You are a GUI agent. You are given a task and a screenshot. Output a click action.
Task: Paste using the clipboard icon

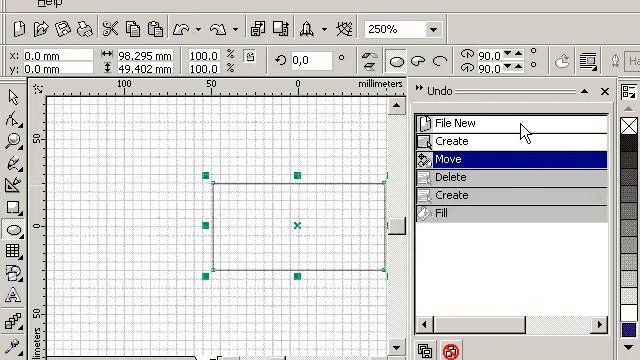pos(155,29)
